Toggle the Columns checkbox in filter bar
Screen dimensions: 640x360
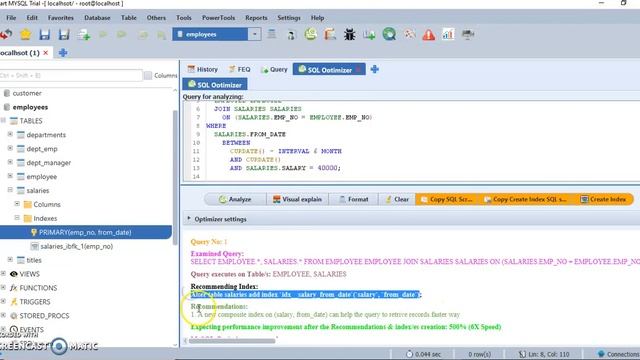[148, 76]
